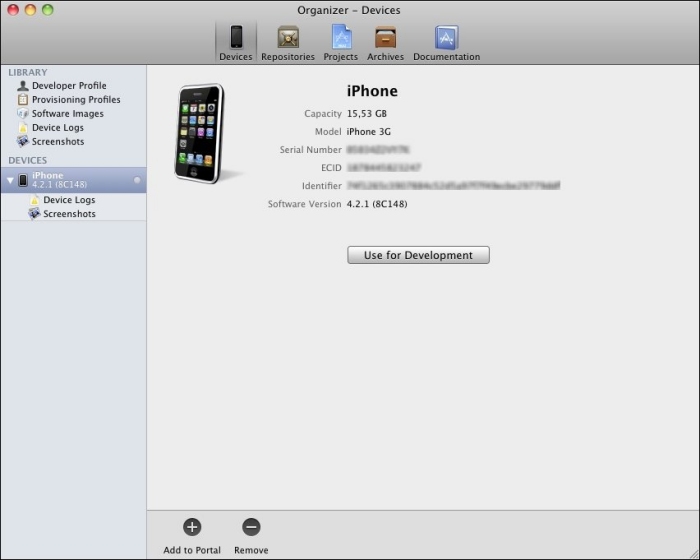Open the Documentation section

click(x=446, y=42)
